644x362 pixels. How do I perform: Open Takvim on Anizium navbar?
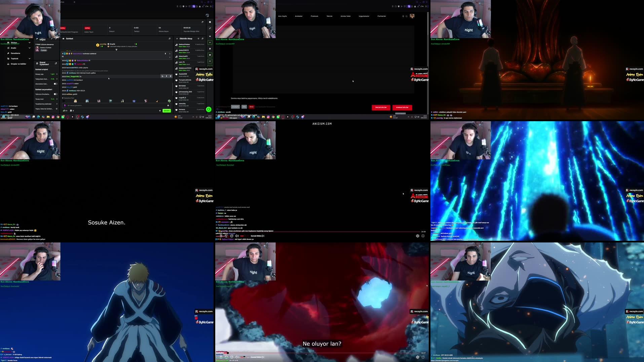pos(330,16)
